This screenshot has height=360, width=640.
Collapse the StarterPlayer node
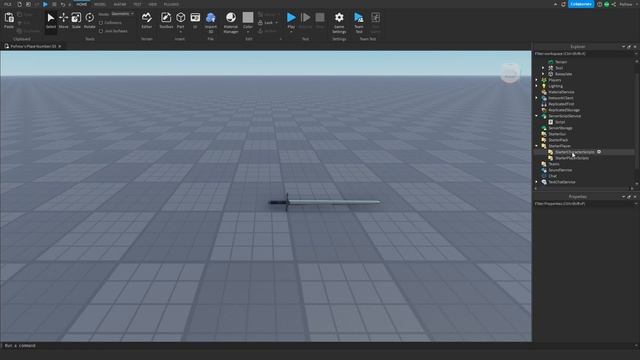(x=537, y=146)
